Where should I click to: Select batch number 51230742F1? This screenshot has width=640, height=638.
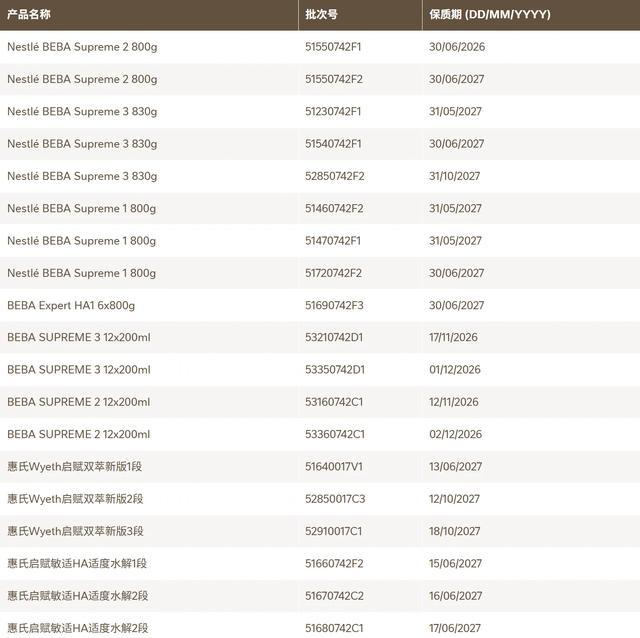point(333,111)
